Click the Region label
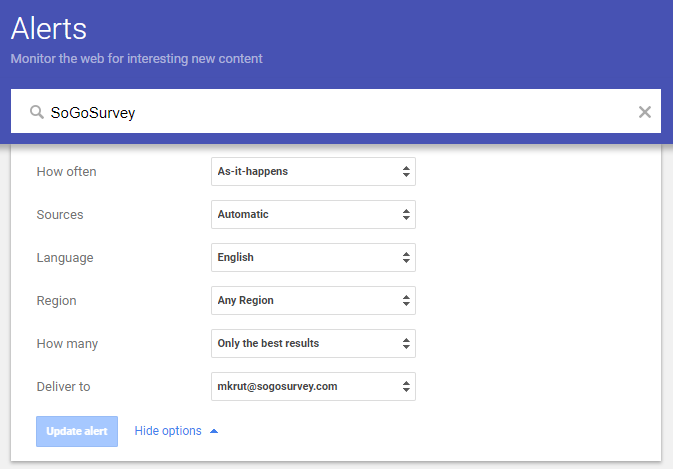This screenshot has height=469, width=673. (x=56, y=301)
